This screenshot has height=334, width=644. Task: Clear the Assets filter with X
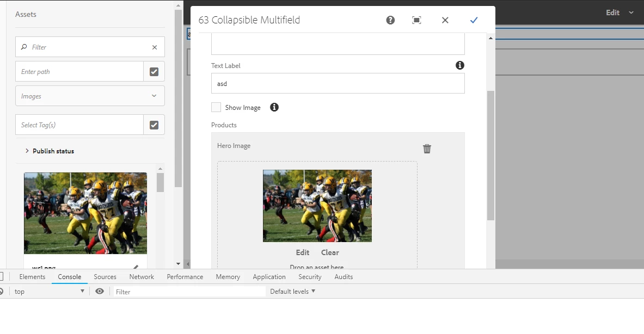point(155,47)
